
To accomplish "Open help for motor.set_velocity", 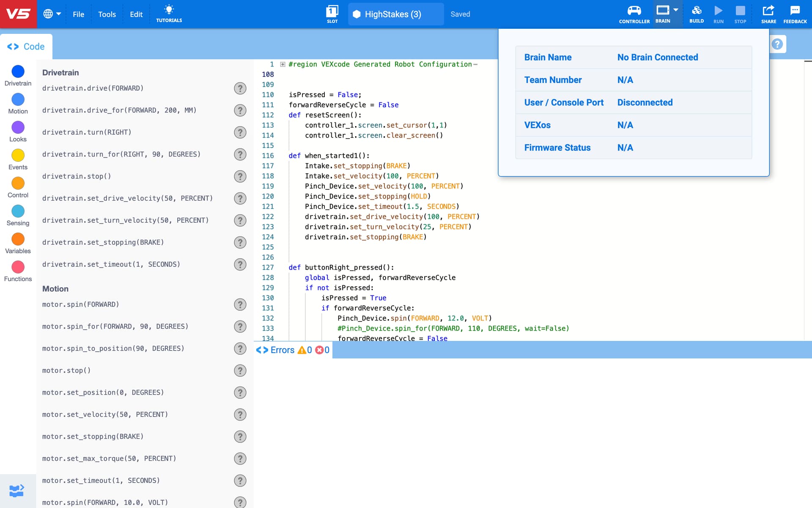I will [240, 415].
